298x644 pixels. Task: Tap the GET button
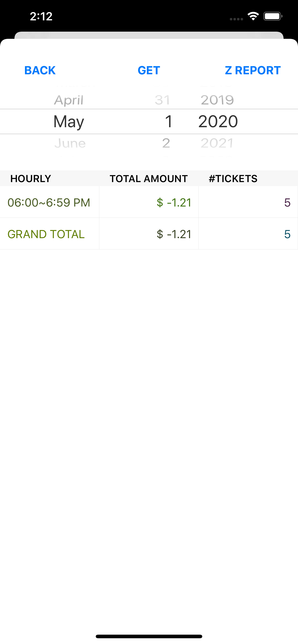coord(149,70)
